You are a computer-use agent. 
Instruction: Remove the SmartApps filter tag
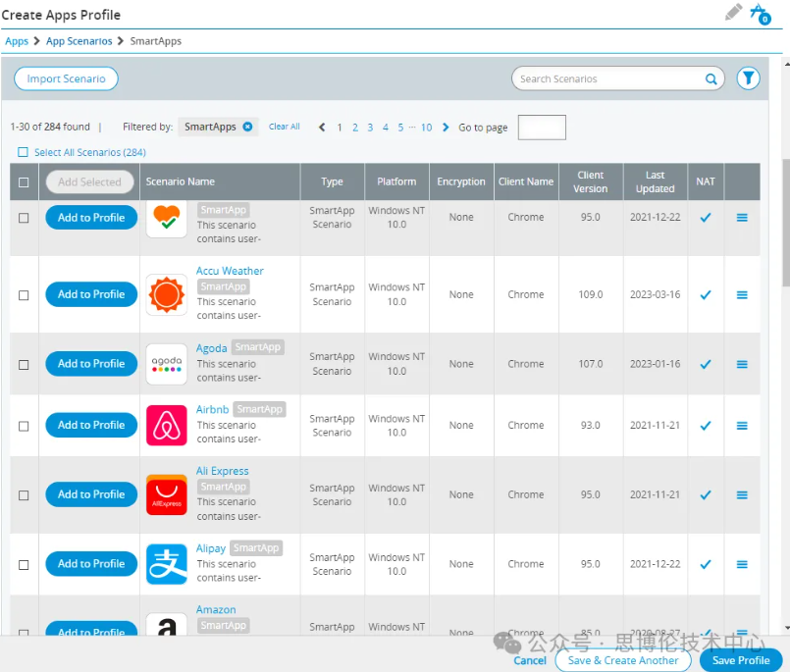click(247, 127)
